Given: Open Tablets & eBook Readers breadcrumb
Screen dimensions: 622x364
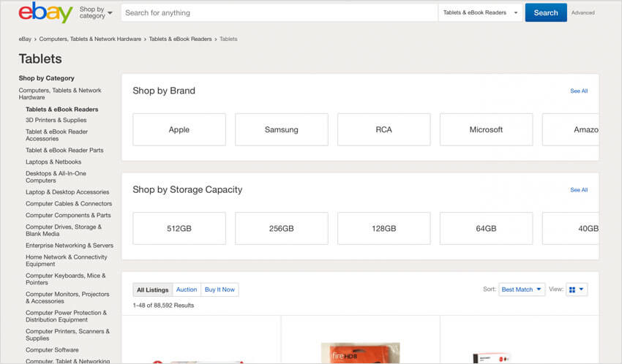Looking at the screenshot, I should 180,39.
